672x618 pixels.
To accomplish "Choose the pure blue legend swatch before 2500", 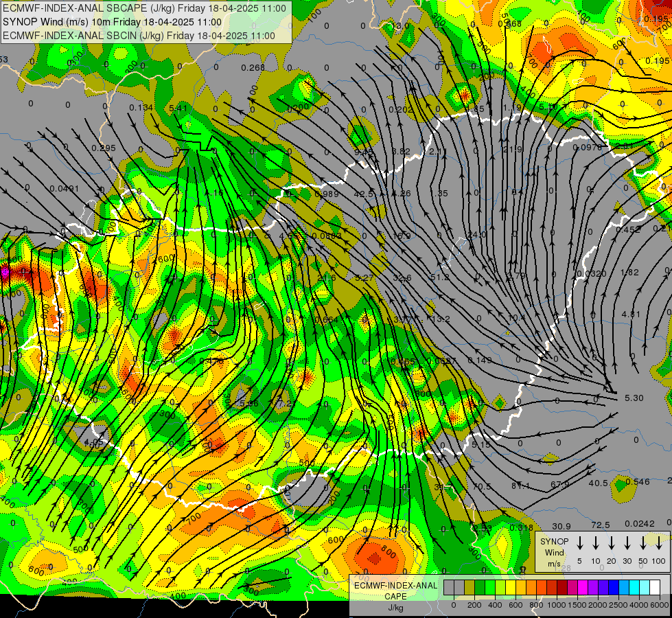I will point(613,588).
